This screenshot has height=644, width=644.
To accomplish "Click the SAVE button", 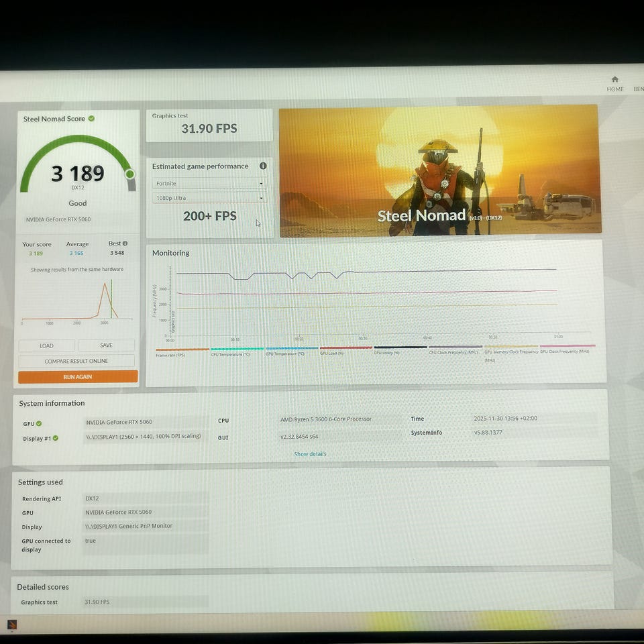I will (107, 345).
